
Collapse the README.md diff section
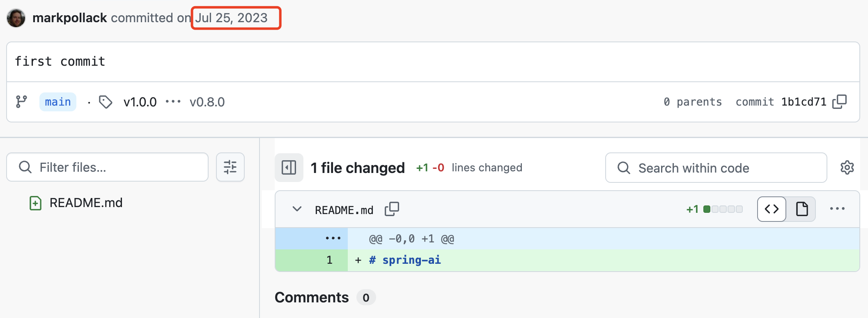point(297,209)
